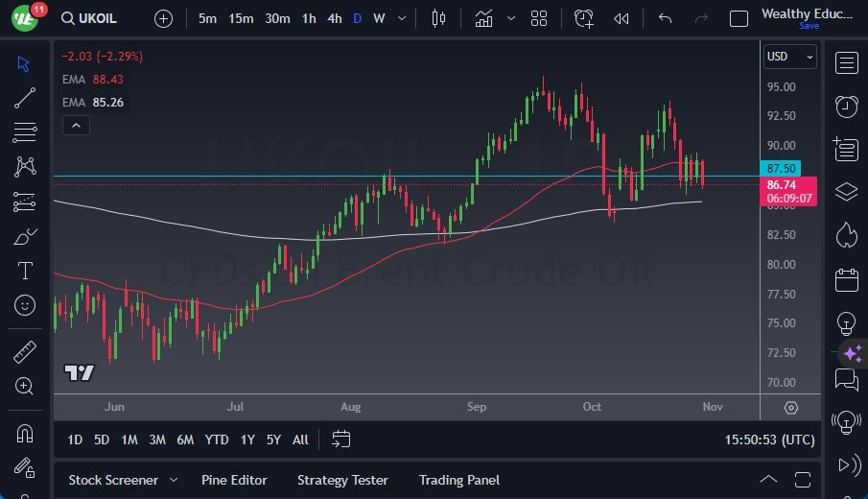Viewport: 868px width, 499px height.
Task: Set the date range to YTD
Action: coord(217,440)
